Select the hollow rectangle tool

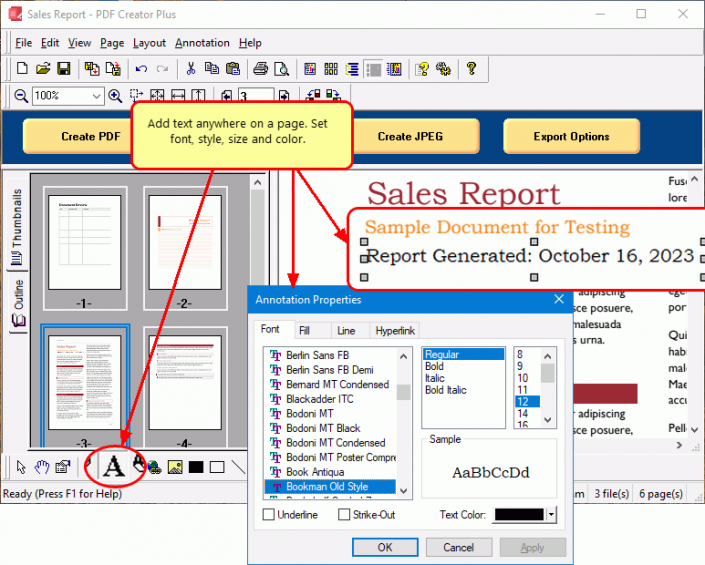pyautogui.click(x=217, y=467)
